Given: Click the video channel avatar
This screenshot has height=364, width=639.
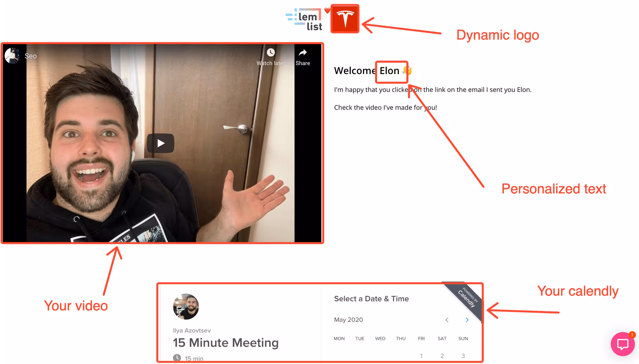Looking at the screenshot, I should 12,56.
